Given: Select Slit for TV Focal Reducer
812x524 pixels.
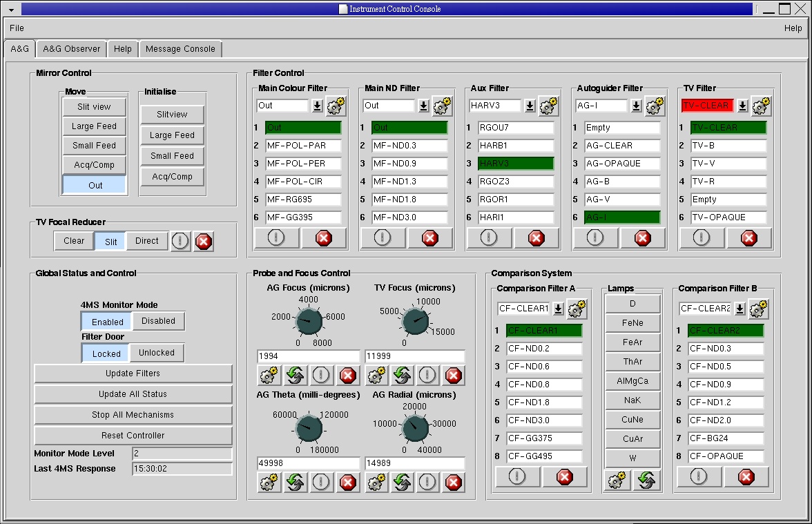Looking at the screenshot, I should coord(110,242).
